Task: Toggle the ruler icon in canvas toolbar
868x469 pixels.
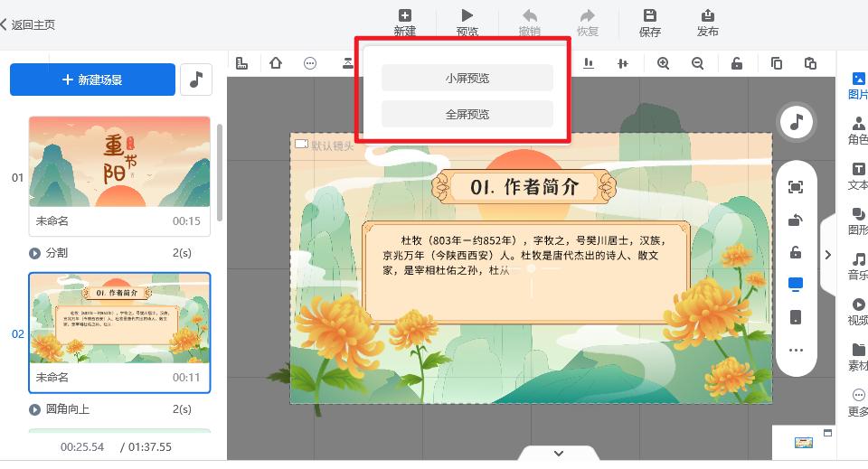Action: pyautogui.click(x=242, y=63)
